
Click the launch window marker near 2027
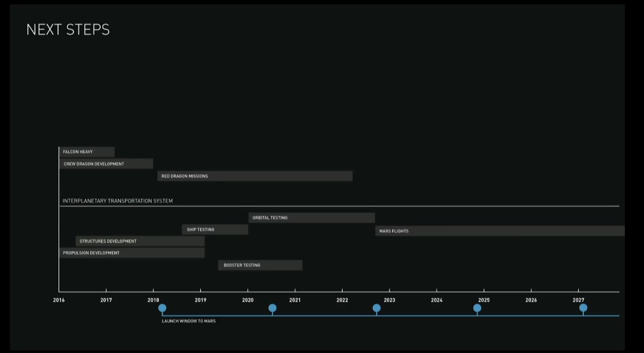coord(583,308)
